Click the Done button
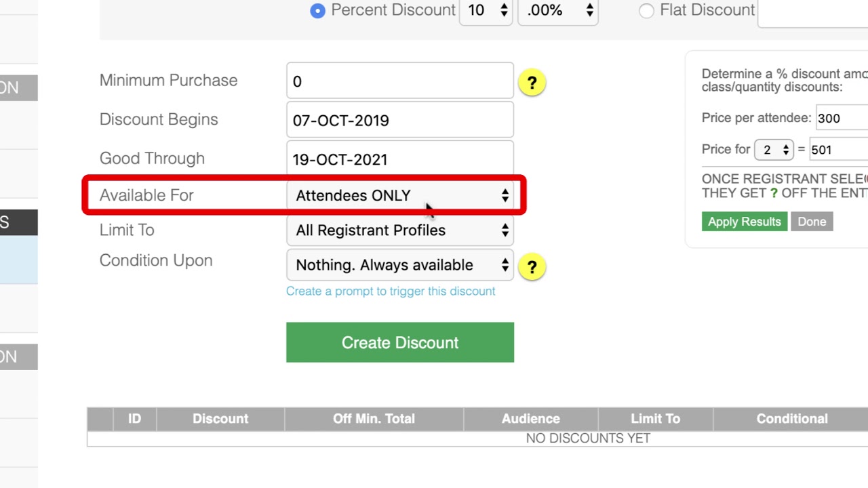Image resolution: width=868 pixels, height=488 pixels. point(812,222)
